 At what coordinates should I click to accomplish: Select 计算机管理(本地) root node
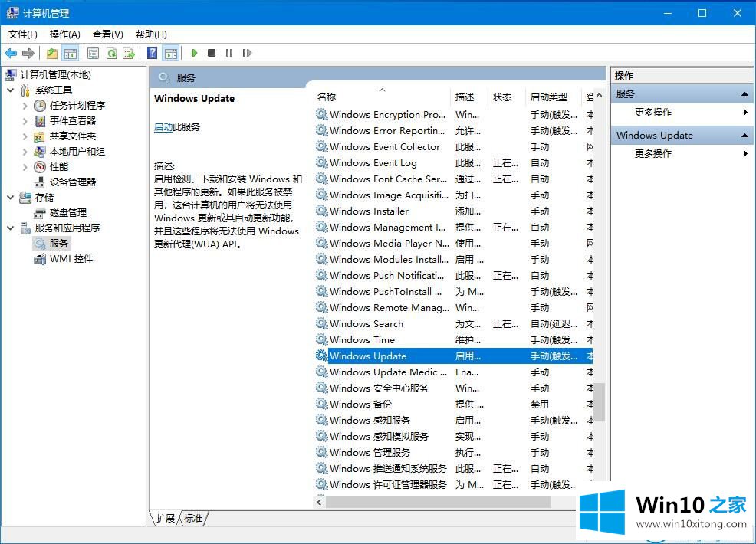coord(55,74)
